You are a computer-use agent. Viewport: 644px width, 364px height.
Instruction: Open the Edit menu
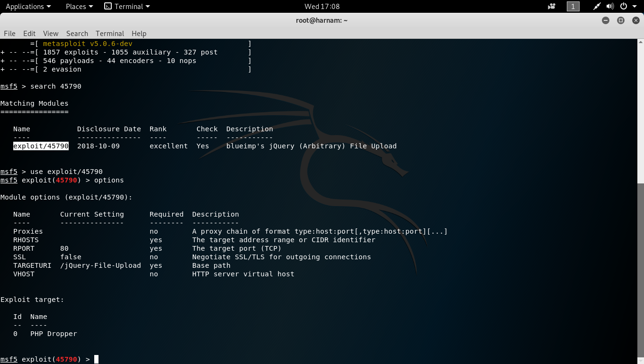29,34
